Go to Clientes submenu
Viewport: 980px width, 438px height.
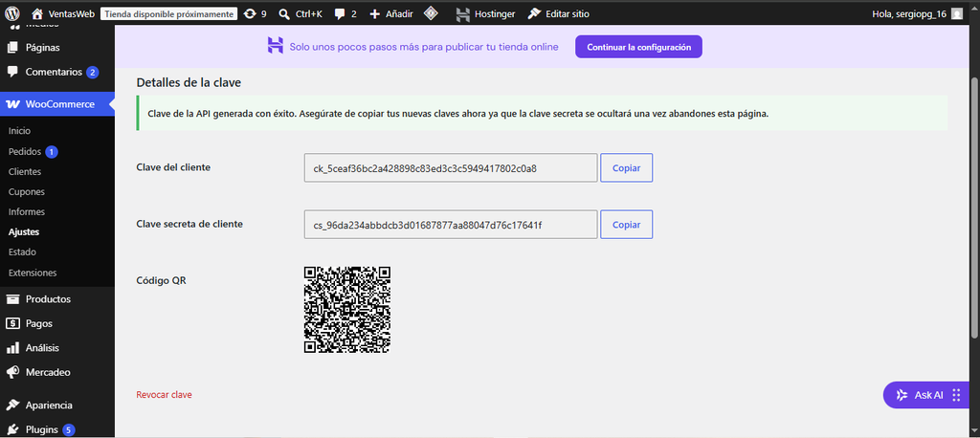[x=25, y=172]
